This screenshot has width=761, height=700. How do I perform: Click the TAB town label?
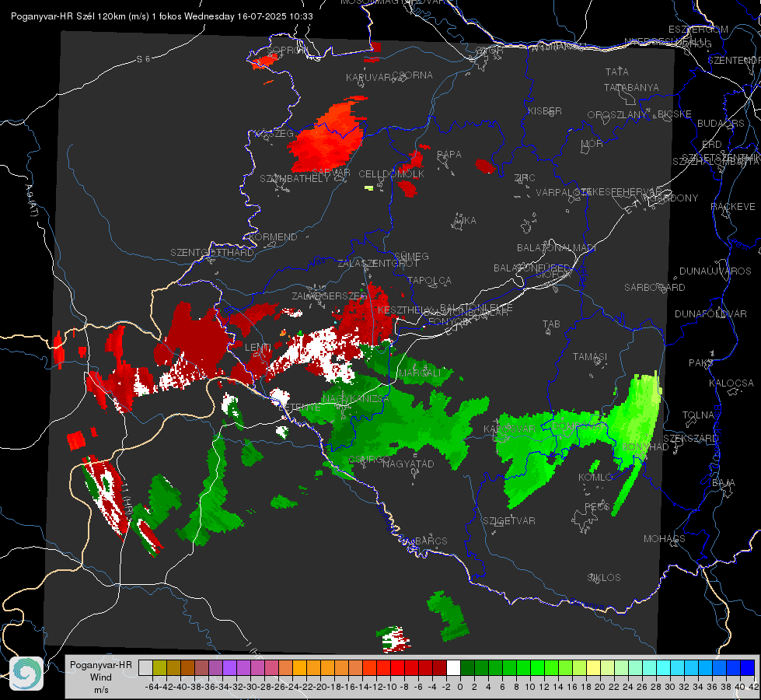[551, 324]
